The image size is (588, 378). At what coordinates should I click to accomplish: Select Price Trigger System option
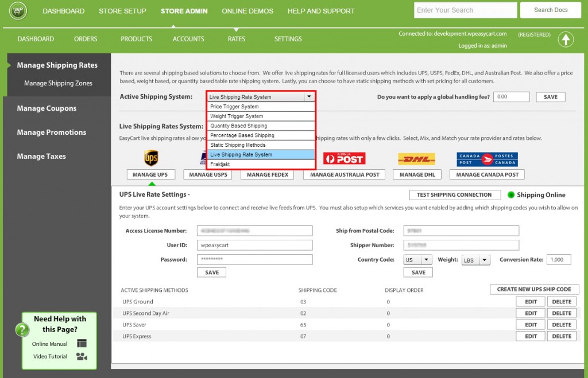coord(261,107)
